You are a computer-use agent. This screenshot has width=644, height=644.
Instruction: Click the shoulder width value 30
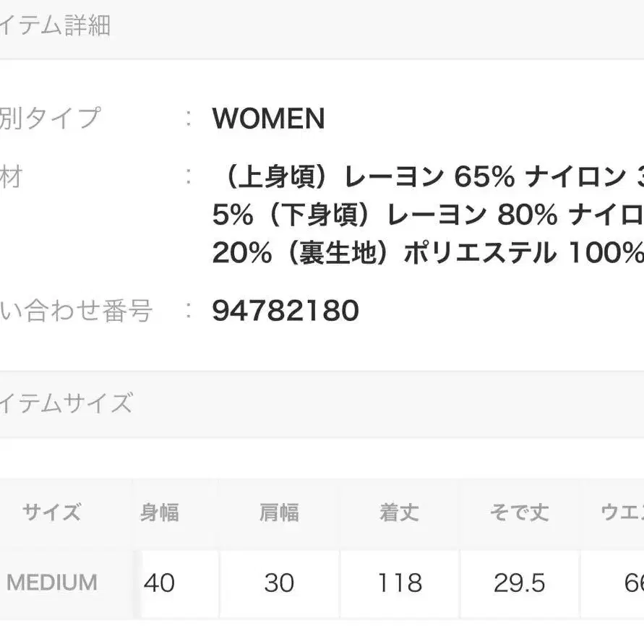279,583
